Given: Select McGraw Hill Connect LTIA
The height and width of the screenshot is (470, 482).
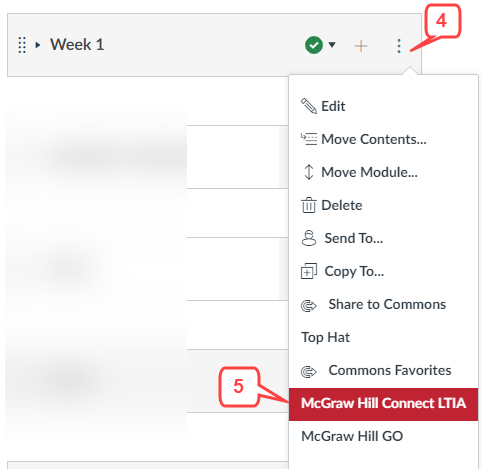Looking at the screenshot, I should (x=383, y=404).
